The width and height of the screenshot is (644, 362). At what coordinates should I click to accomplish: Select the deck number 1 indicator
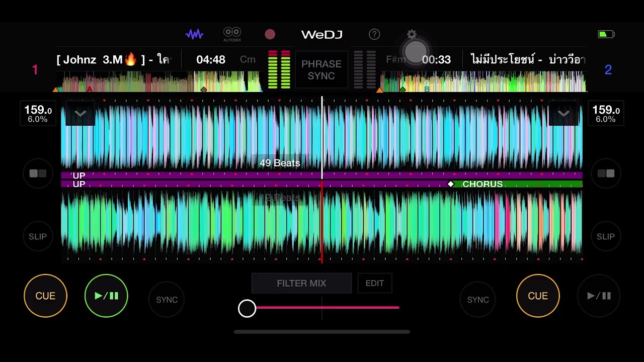(x=35, y=70)
